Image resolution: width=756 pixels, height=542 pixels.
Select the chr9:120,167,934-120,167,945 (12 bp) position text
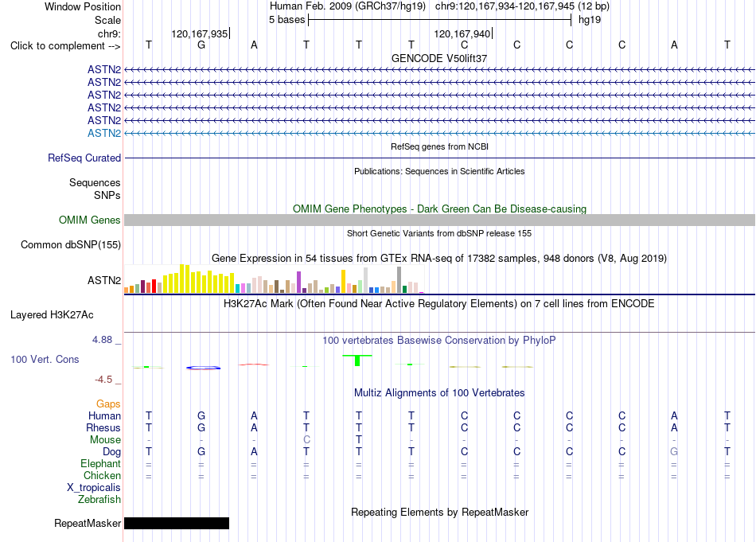tap(522, 6)
